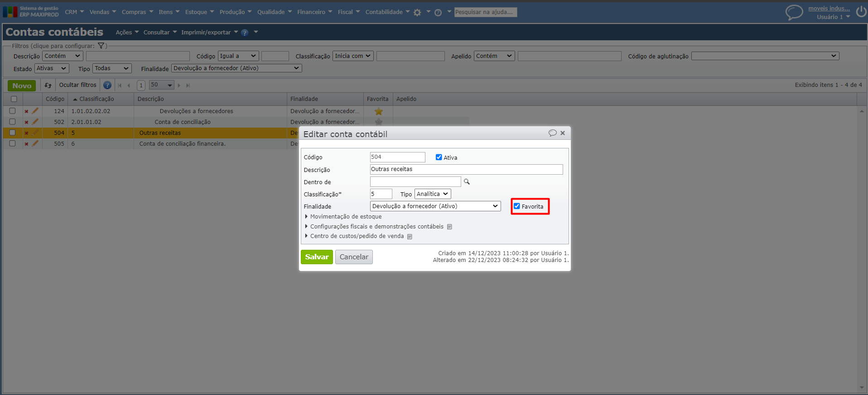This screenshot has height=395, width=868.
Task: Refresh the accounts grid with the reload icon
Action: [x=48, y=85]
